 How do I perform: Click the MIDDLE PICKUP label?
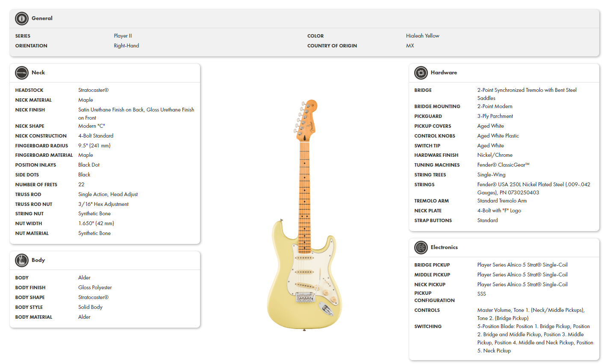[432, 275]
